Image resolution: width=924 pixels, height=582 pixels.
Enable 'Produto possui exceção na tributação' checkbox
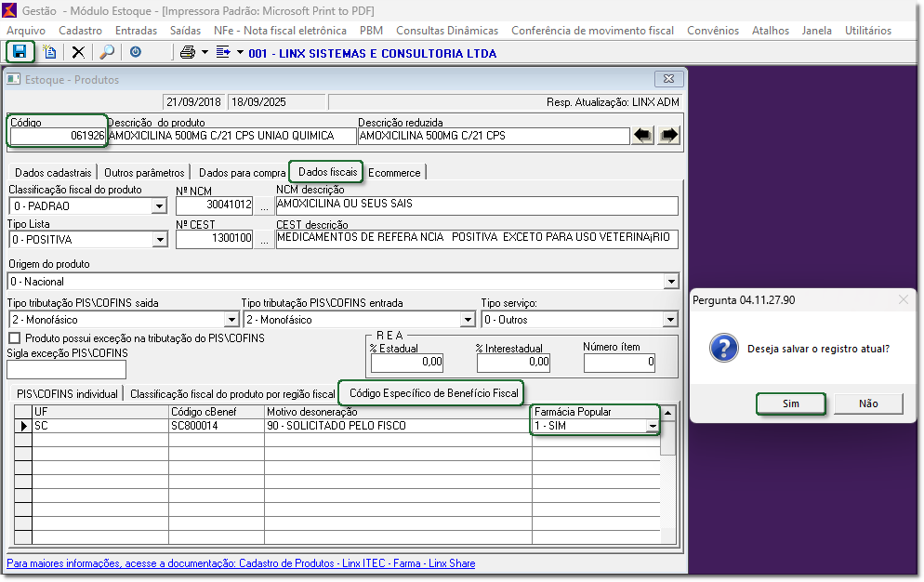coord(14,338)
